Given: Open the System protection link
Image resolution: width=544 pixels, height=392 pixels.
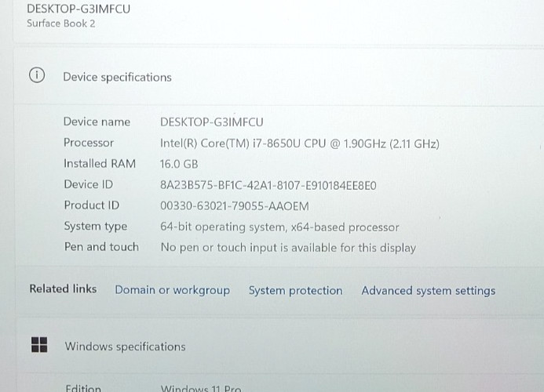Looking at the screenshot, I should pyautogui.click(x=296, y=290).
